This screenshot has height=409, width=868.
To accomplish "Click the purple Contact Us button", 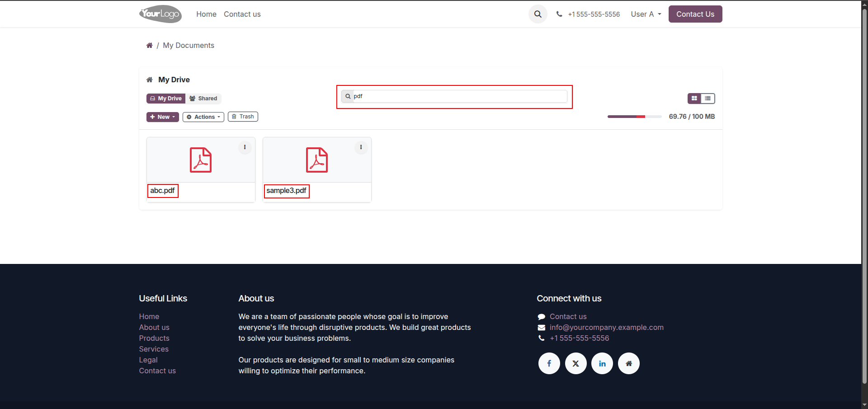I will (695, 14).
